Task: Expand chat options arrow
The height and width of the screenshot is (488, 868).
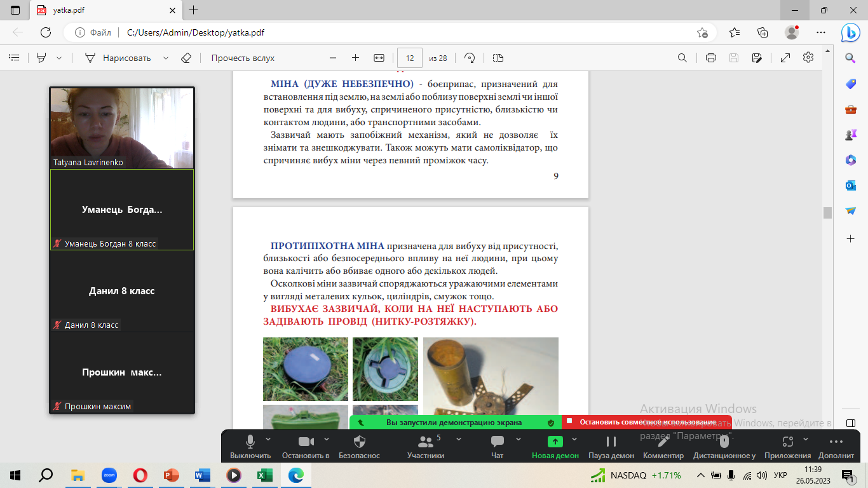Action: tap(519, 439)
